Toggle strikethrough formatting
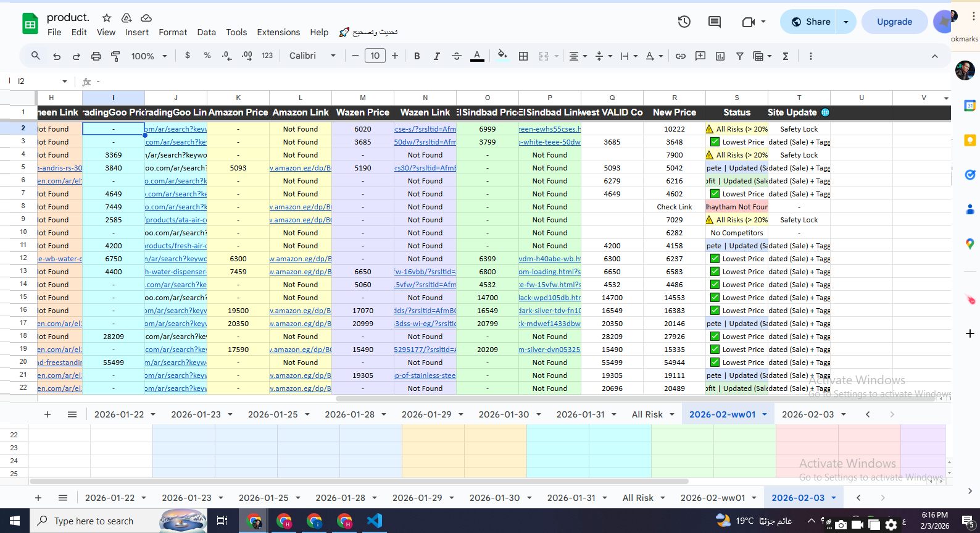 pos(457,56)
